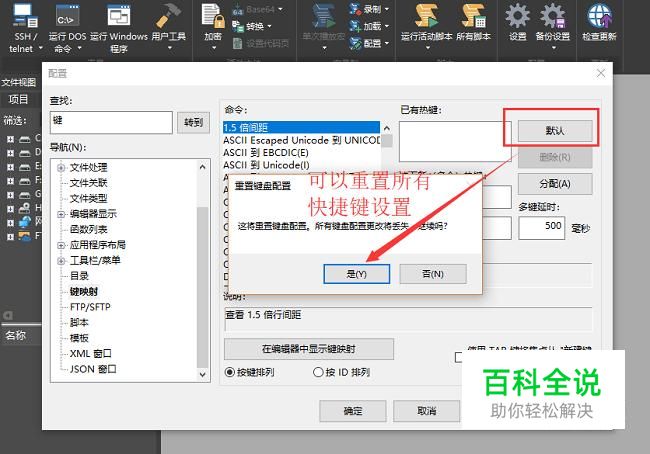Select the 1.5 倍间距 command

tap(301, 127)
